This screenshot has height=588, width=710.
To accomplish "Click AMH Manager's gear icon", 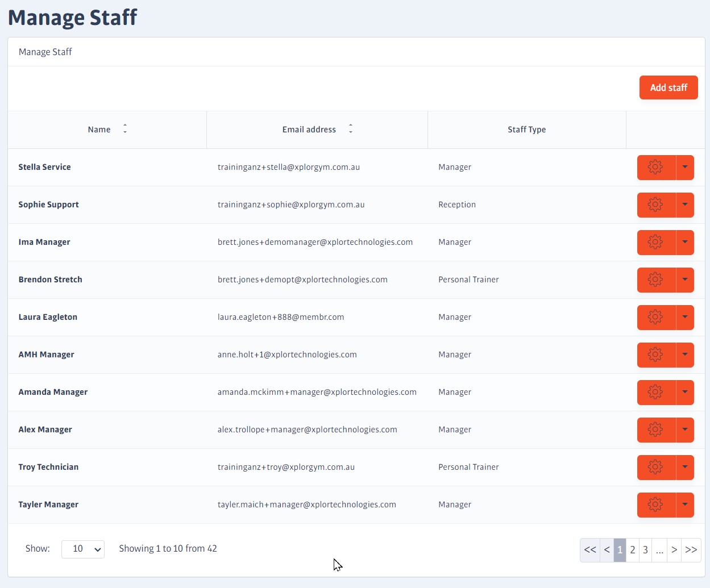I will click(x=655, y=355).
